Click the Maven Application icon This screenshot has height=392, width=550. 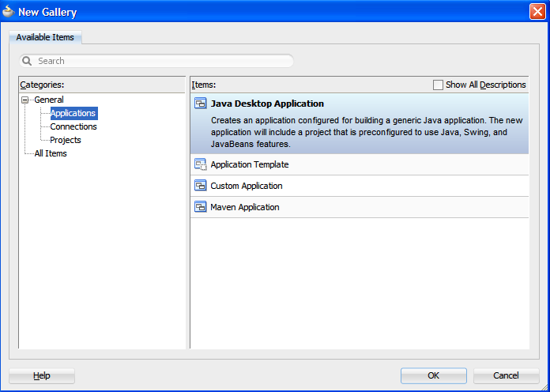pyautogui.click(x=201, y=207)
